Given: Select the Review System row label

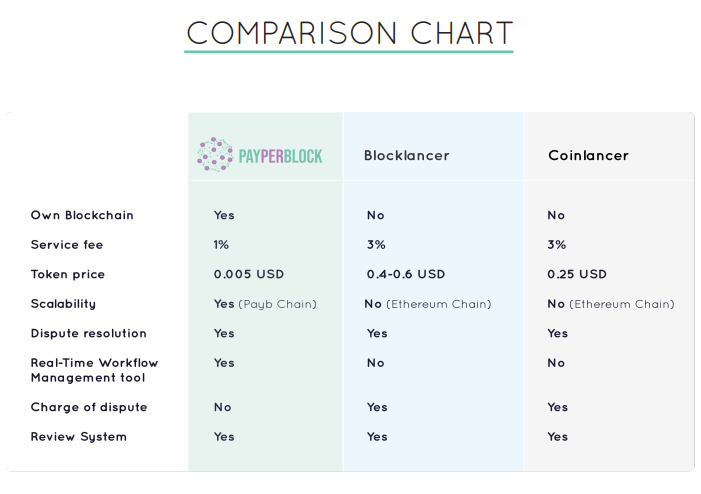Looking at the screenshot, I should pyautogui.click(x=79, y=437).
